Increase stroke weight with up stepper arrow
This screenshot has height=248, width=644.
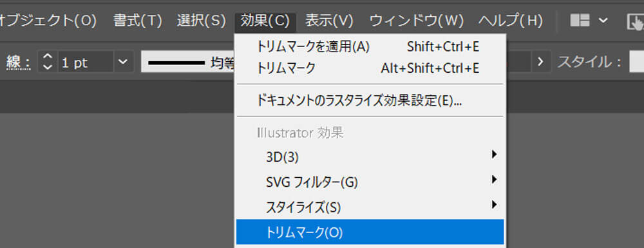click(x=48, y=57)
